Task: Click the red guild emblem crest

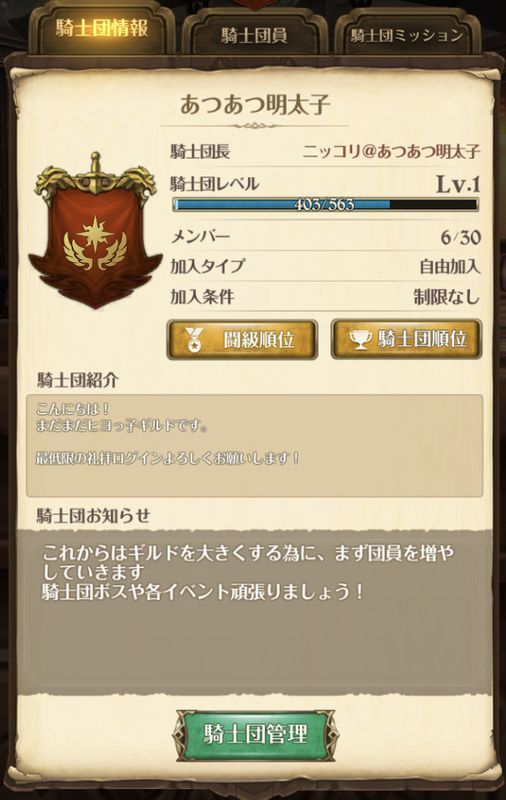Action: point(95,232)
